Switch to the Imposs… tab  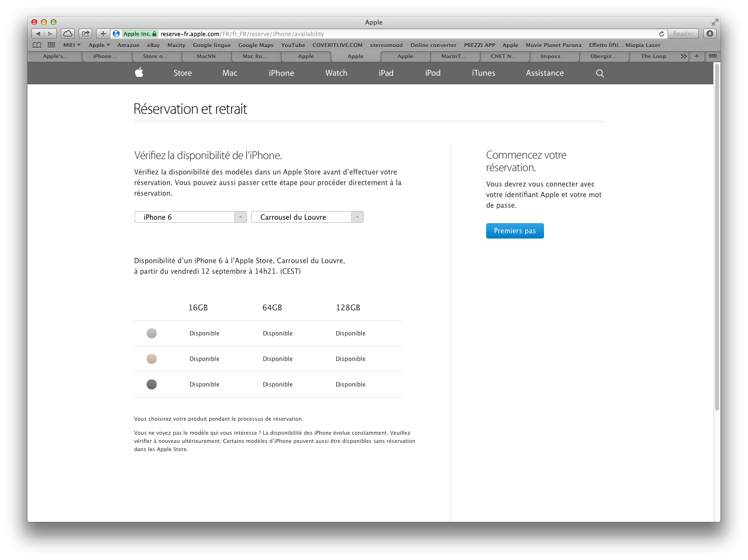point(553,56)
